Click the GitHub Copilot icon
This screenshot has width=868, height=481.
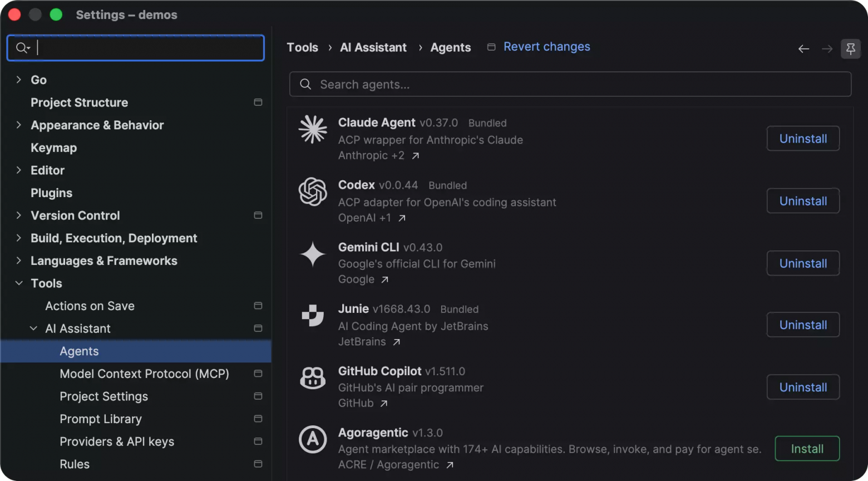pos(313,378)
